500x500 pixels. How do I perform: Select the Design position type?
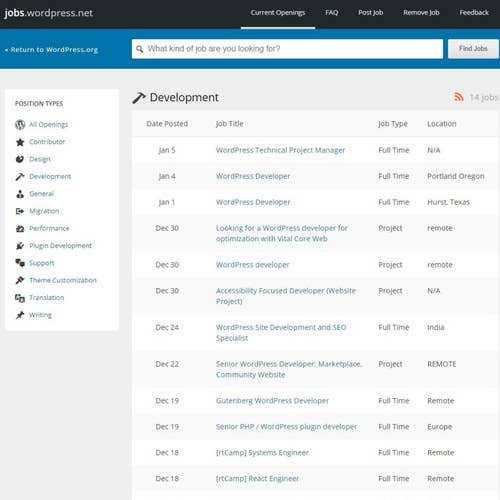[x=40, y=159]
